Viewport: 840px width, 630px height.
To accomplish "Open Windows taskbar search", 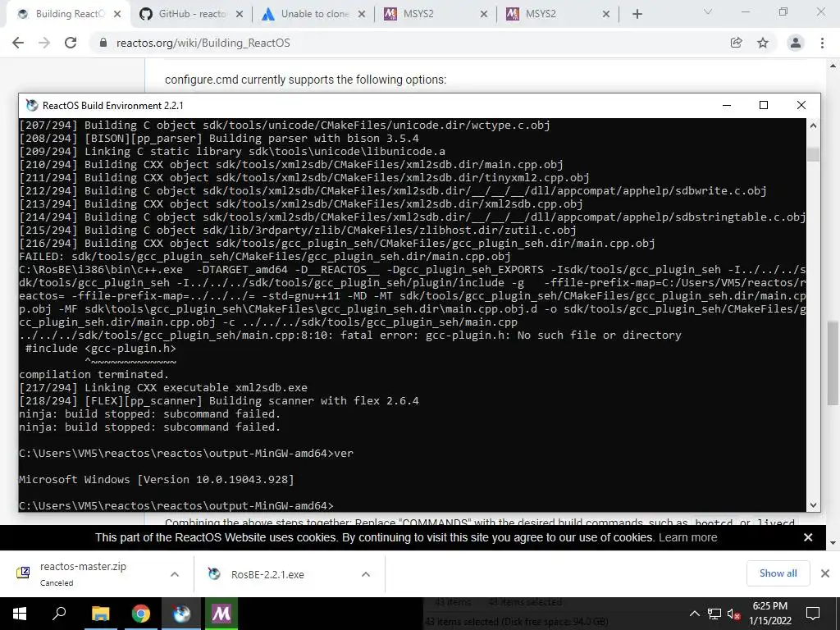I will click(59, 614).
